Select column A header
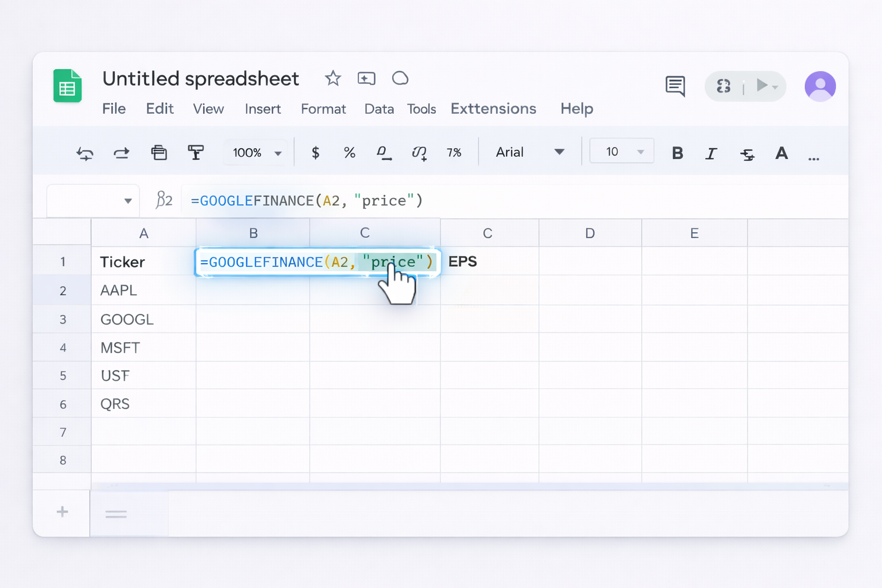Screen dimensions: 882x588 [144, 233]
